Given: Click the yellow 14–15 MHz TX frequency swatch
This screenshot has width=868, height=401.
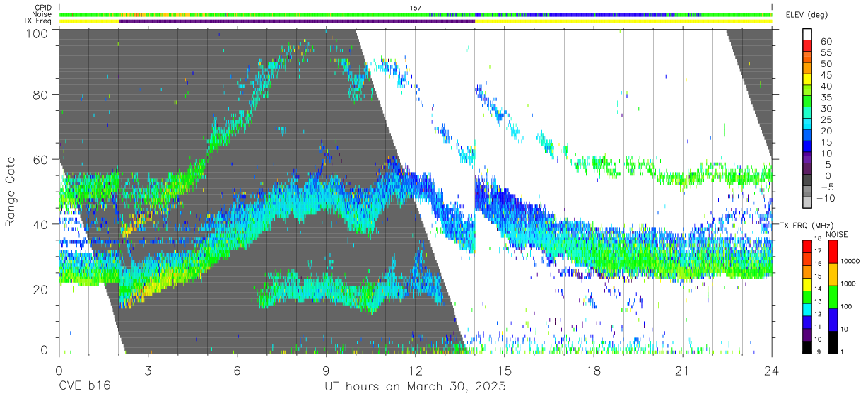Looking at the screenshot, I should click(807, 284).
